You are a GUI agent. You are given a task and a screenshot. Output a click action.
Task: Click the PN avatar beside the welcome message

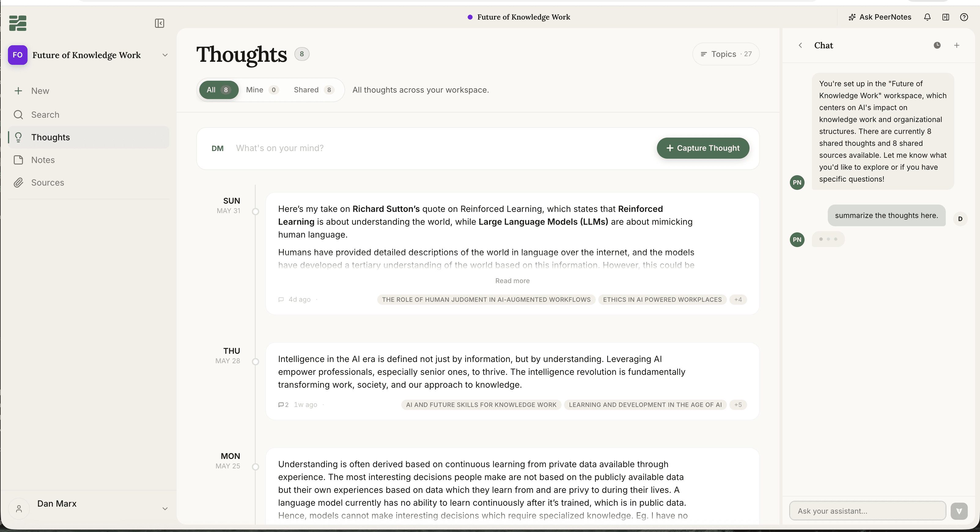point(797,182)
